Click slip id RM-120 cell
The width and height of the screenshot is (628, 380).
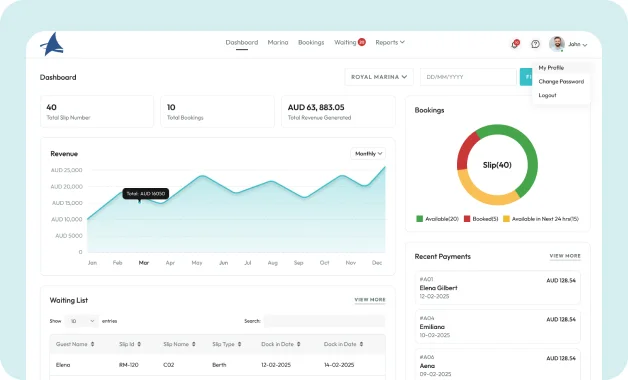(x=129, y=365)
